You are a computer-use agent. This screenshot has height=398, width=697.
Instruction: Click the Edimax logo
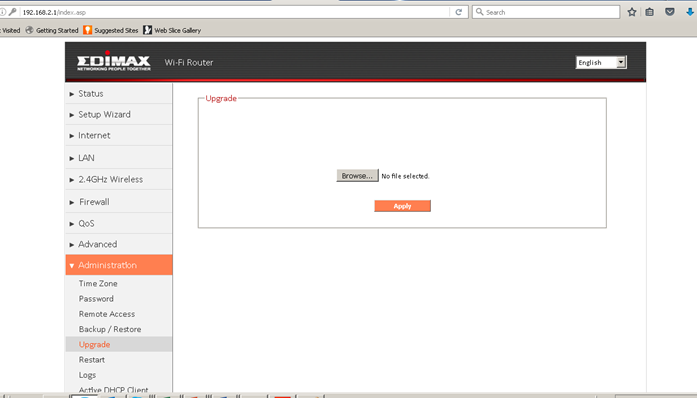113,61
